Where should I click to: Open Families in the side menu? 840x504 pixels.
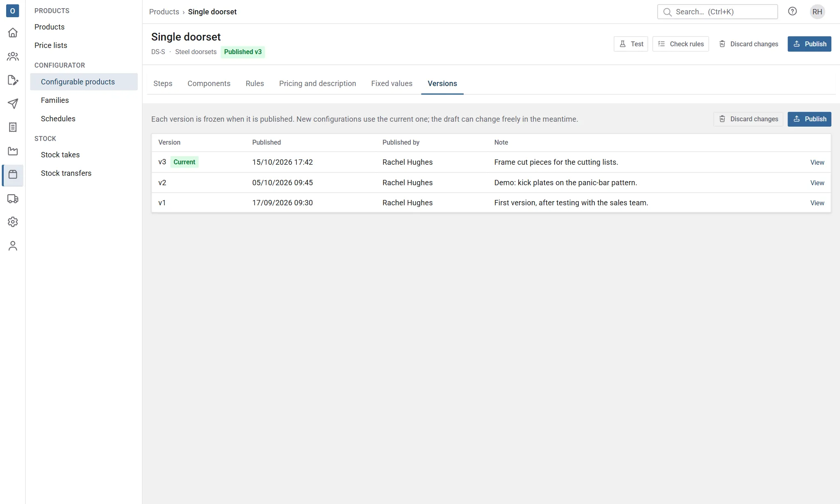pyautogui.click(x=84, y=100)
